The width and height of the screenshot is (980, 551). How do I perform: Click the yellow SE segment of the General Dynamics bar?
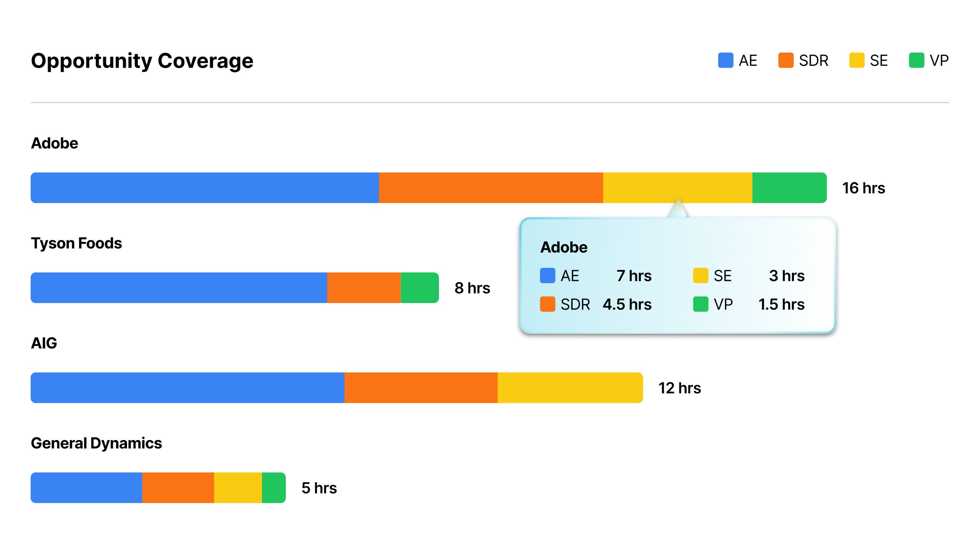pos(238,488)
